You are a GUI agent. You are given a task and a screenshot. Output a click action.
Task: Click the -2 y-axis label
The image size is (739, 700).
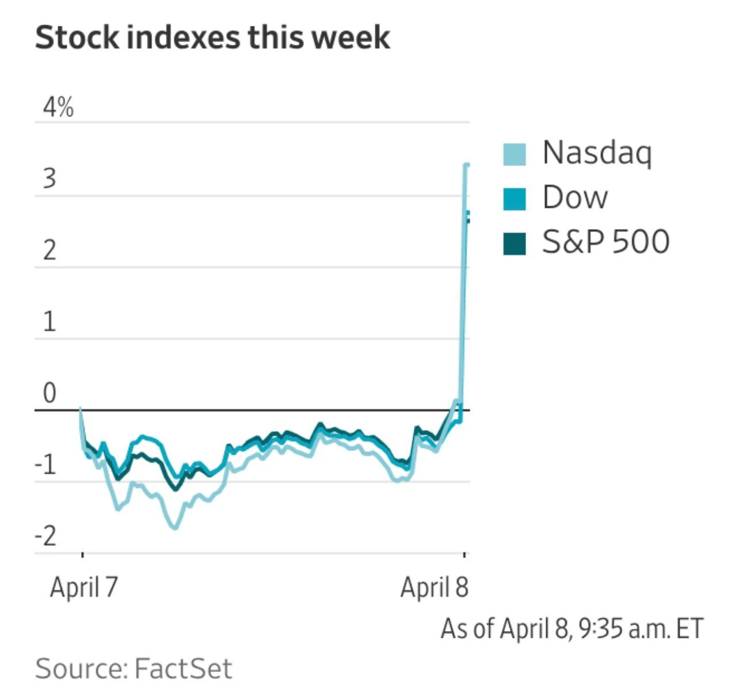46,536
